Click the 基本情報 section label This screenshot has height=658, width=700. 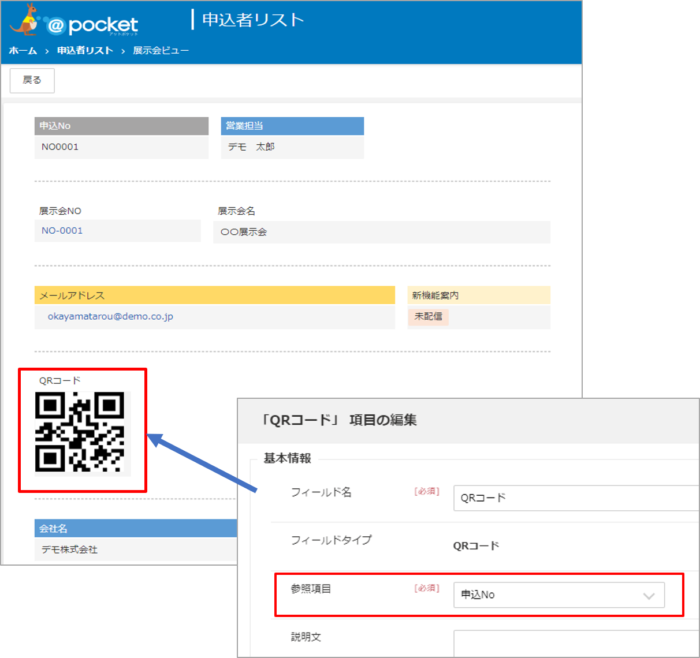[x=287, y=458]
